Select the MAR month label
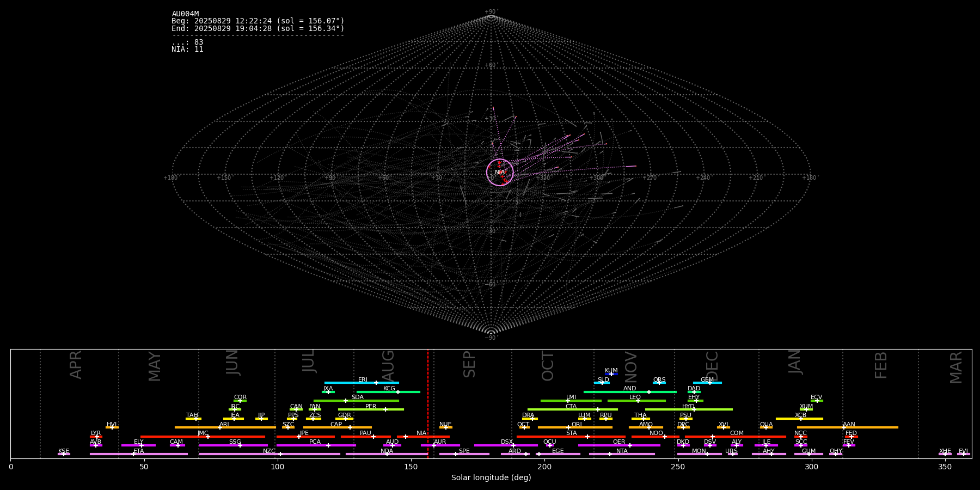The image size is (980, 490). pyautogui.click(x=957, y=367)
